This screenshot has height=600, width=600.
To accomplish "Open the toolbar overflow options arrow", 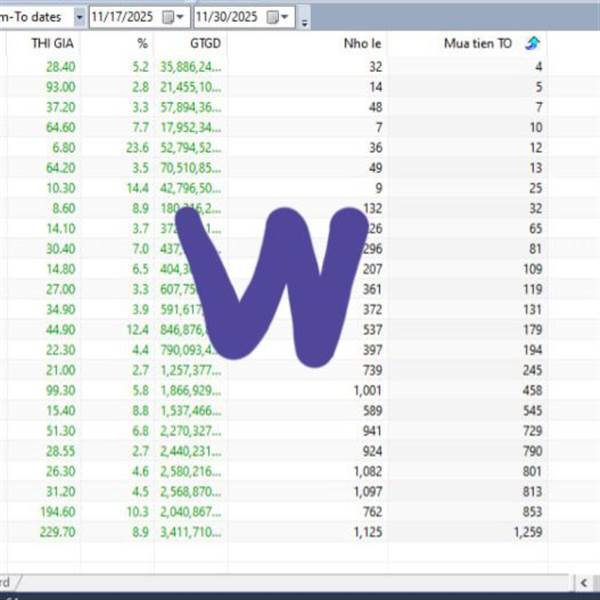I will [x=305, y=23].
